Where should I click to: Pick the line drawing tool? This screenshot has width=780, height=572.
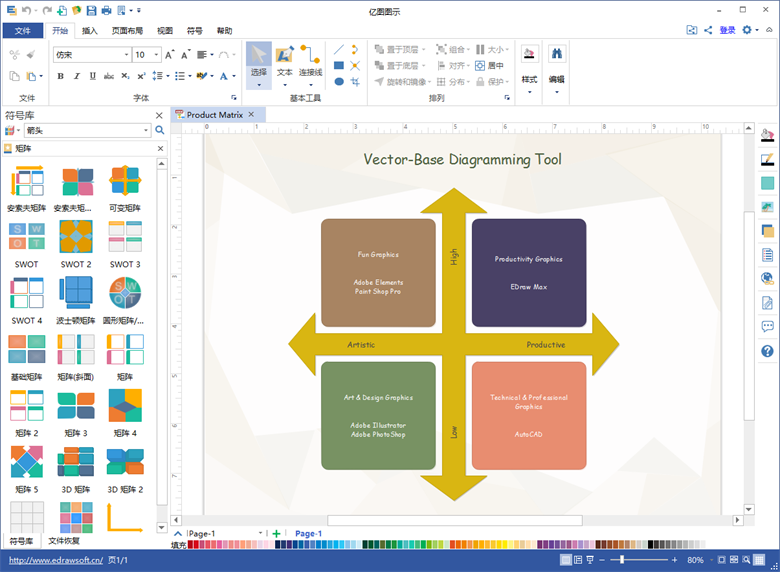339,49
